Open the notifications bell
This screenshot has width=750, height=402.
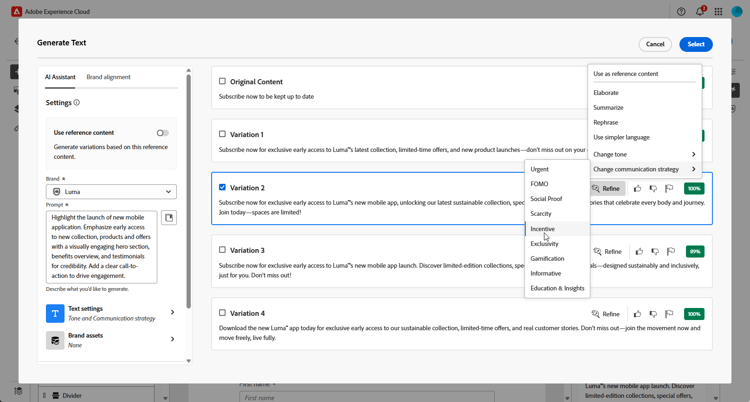click(700, 11)
